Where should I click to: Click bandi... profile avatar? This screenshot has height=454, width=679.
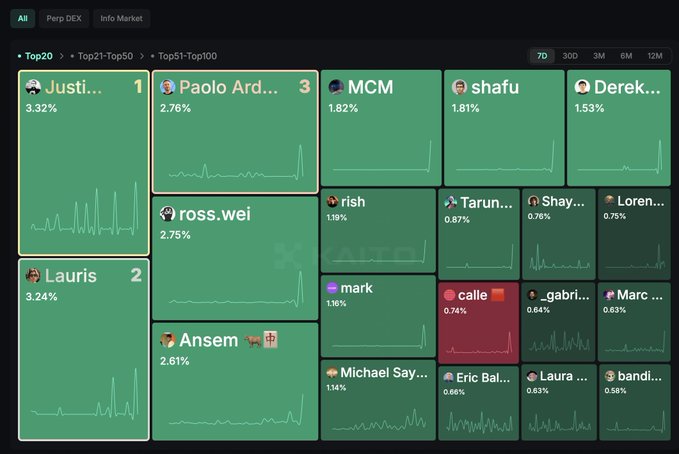click(610, 376)
